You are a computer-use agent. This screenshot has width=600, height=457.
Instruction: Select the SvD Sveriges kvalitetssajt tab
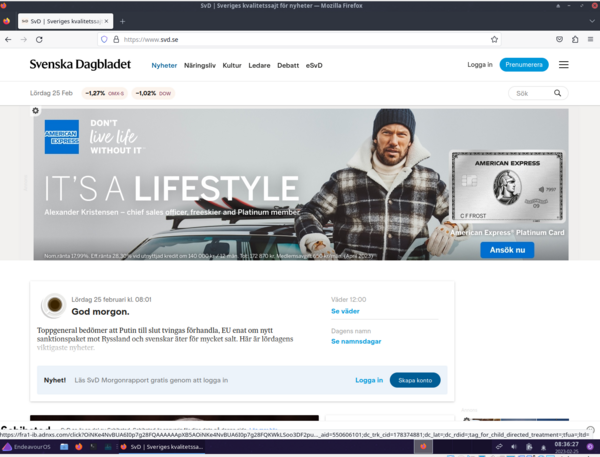pos(65,21)
